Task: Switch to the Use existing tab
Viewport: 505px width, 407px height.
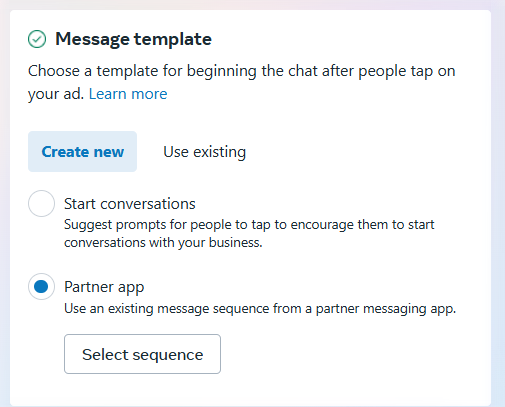Action: click(204, 152)
